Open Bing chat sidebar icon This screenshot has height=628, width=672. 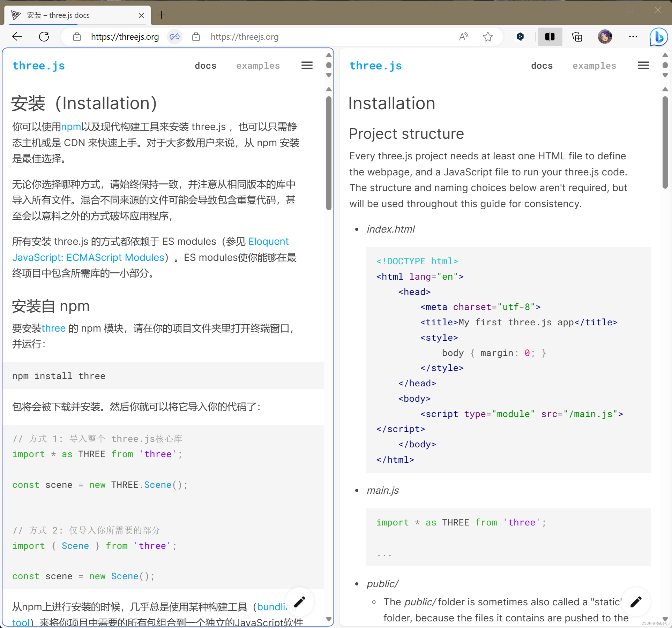[x=658, y=37]
